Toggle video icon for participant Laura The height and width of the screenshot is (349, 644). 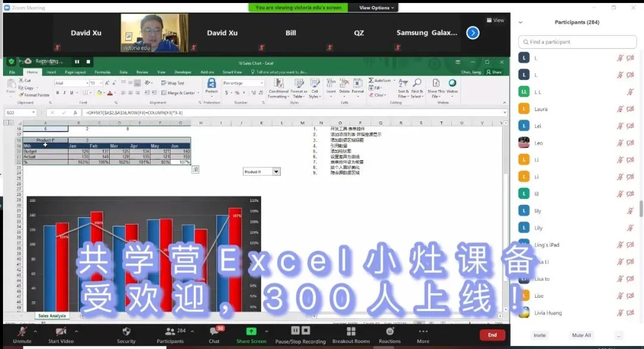[x=630, y=109]
